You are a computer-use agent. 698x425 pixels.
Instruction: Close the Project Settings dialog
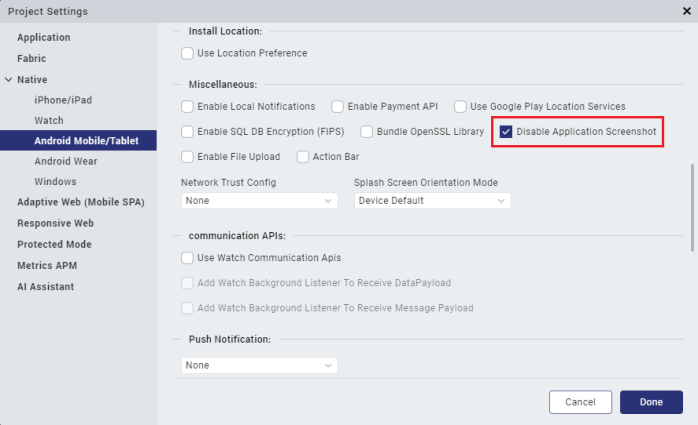[685, 11]
